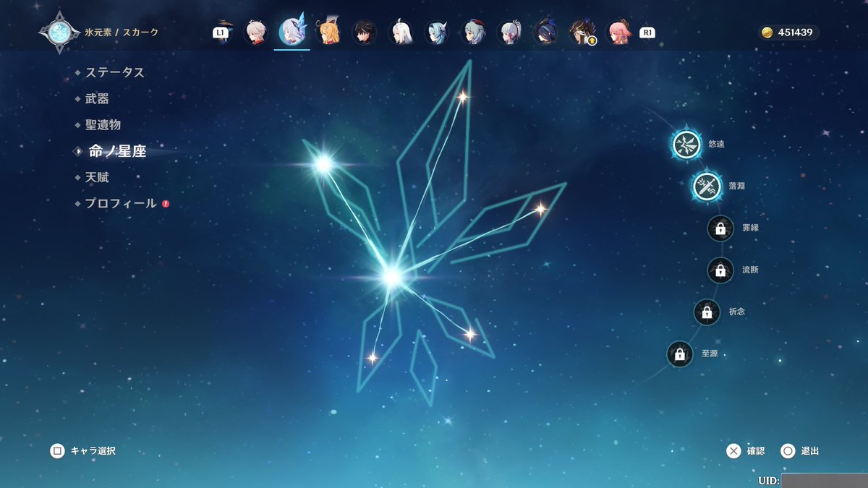Open the locked 罪縁 constellation node

720,228
